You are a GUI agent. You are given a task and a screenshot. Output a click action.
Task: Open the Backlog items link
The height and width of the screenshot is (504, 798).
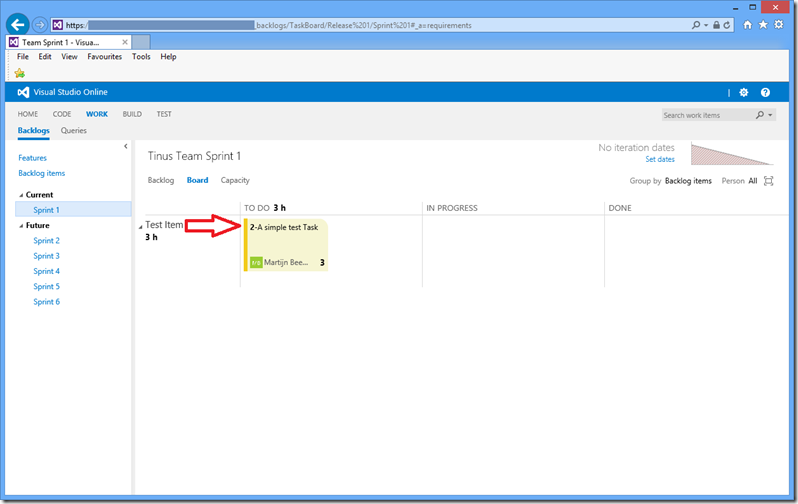tap(42, 173)
